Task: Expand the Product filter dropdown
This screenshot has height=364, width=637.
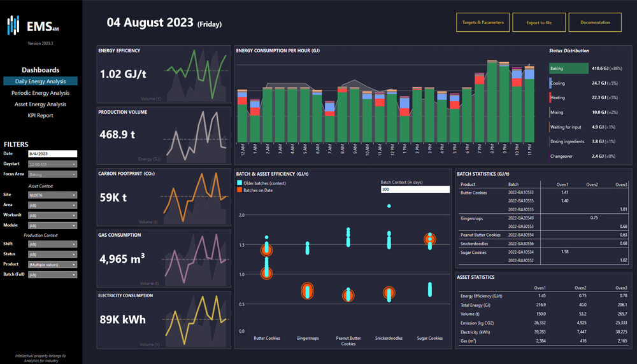Action: [x=52, y=264]
